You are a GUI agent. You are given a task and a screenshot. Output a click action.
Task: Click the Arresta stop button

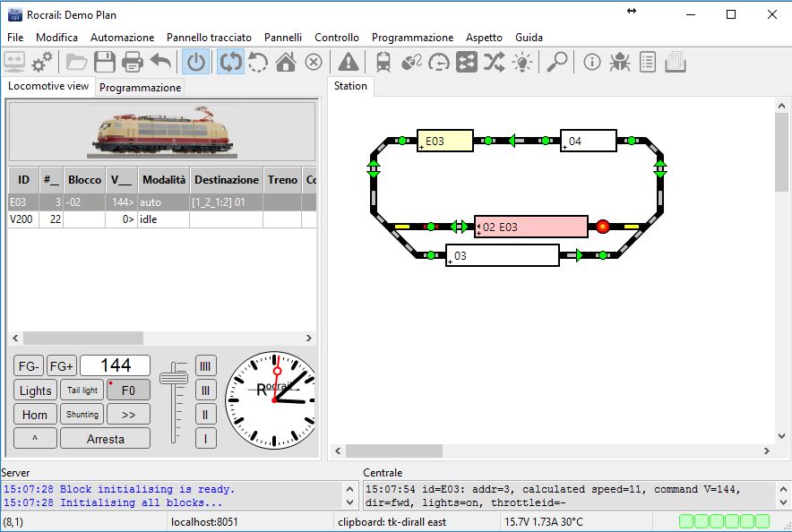click(x=105, y=439)
